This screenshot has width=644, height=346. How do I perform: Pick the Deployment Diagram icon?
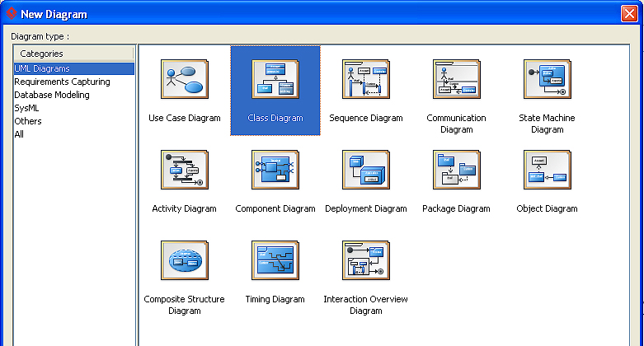pyautogui.click(x=366, y=171)
